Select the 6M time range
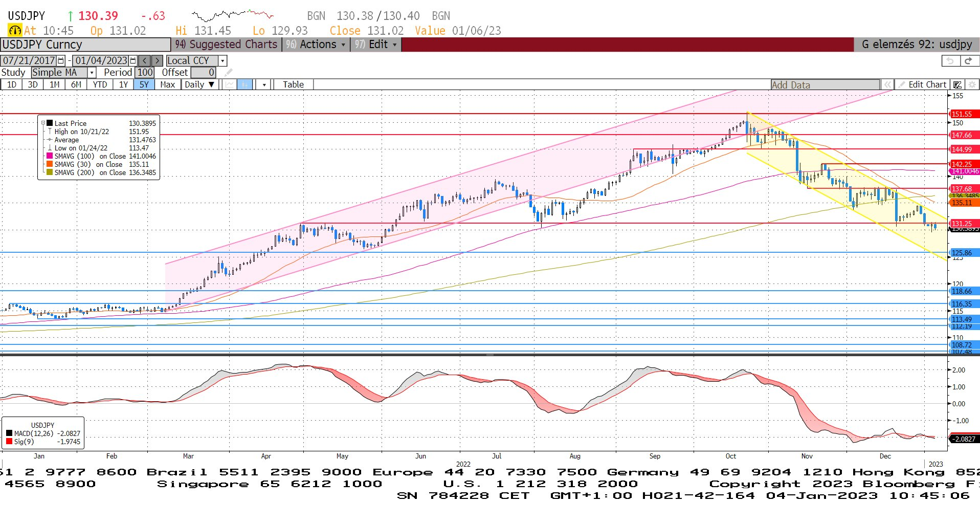Screen dimensions: 980x524 point(76,84)
